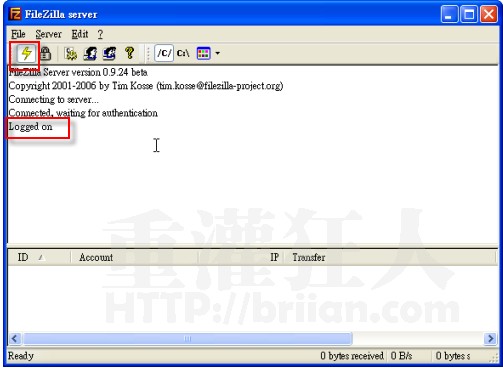Image resolution: width=503 pixels, height=368 pixels.
Task: Toggle the /C/ path display button
Action: click(164, 53)
